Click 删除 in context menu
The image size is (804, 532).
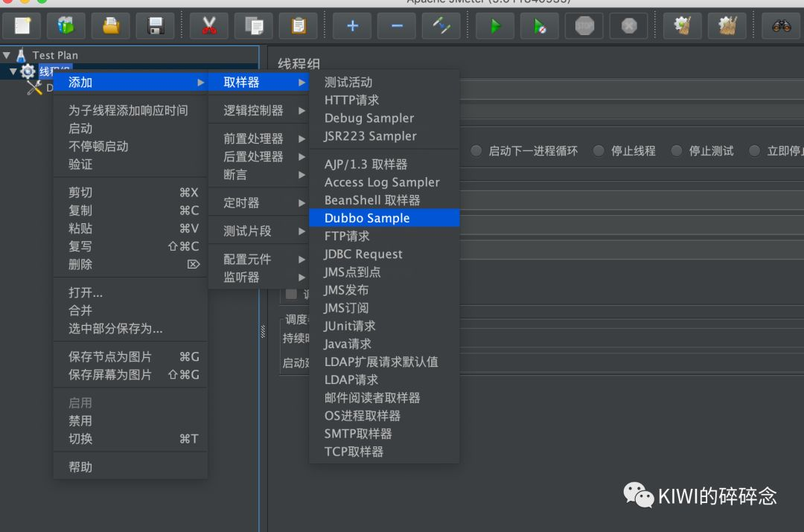tap(131, 264)
